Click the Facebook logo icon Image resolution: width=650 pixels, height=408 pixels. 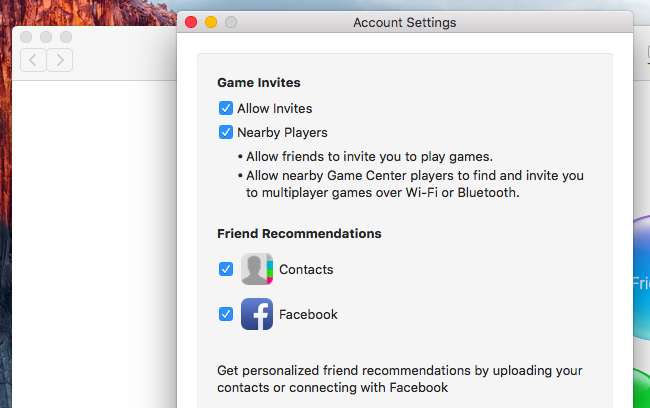pos(257,314)
